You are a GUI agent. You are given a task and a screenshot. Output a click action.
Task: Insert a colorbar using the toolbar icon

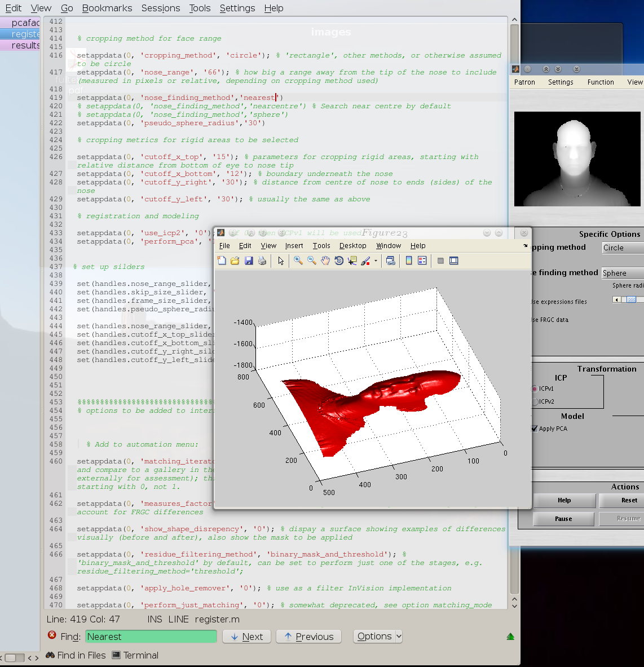[408, 260]
